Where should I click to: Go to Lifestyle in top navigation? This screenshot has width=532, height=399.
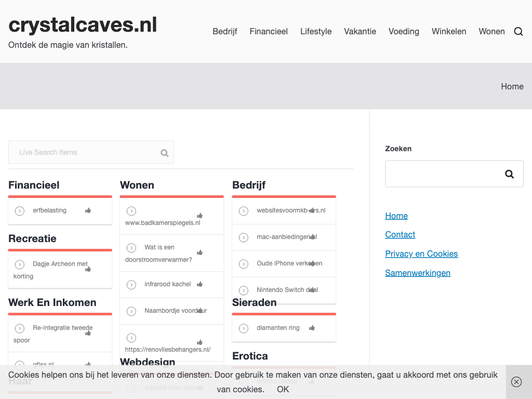click(x=315, y=32)
